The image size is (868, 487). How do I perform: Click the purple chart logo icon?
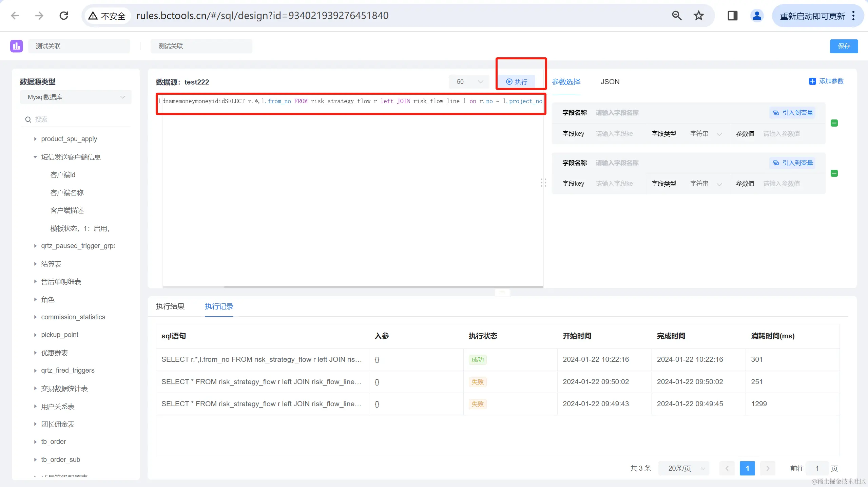pyautogui.click(x=16, y=46)
